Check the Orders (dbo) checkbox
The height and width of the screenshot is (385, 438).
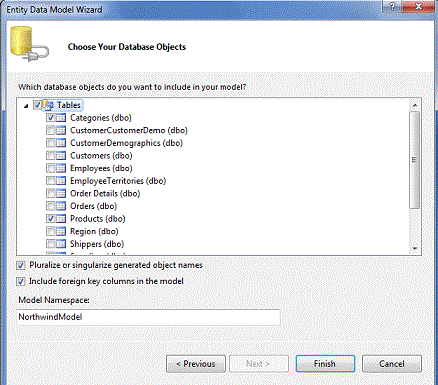click(51, 206)
